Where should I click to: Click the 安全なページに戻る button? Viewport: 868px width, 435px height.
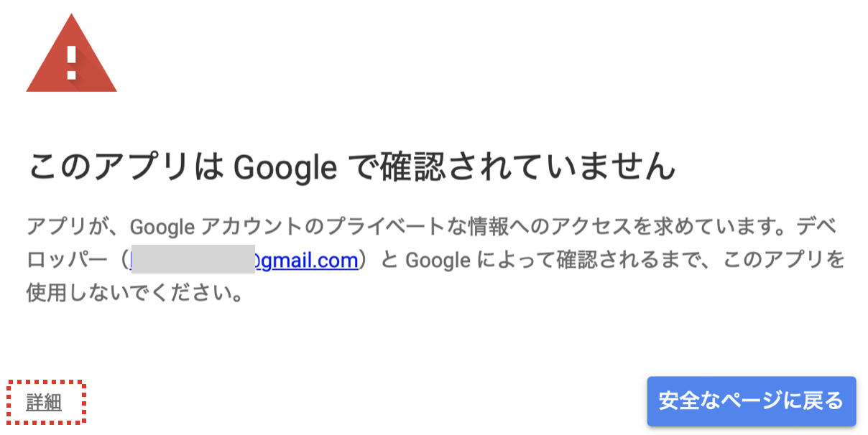coord(751,401)
